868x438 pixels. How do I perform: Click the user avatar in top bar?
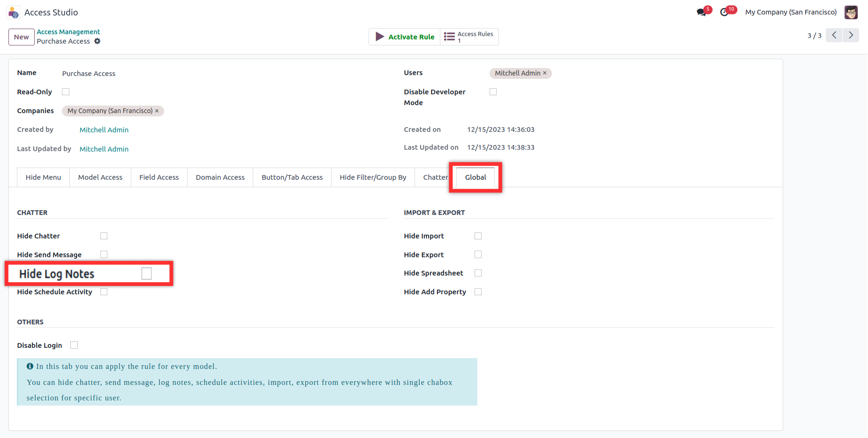[x=851, y=12]
